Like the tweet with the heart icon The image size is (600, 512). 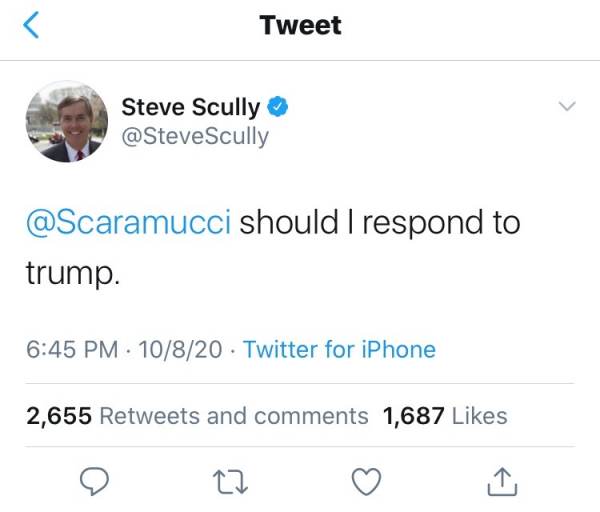[368, 482]
